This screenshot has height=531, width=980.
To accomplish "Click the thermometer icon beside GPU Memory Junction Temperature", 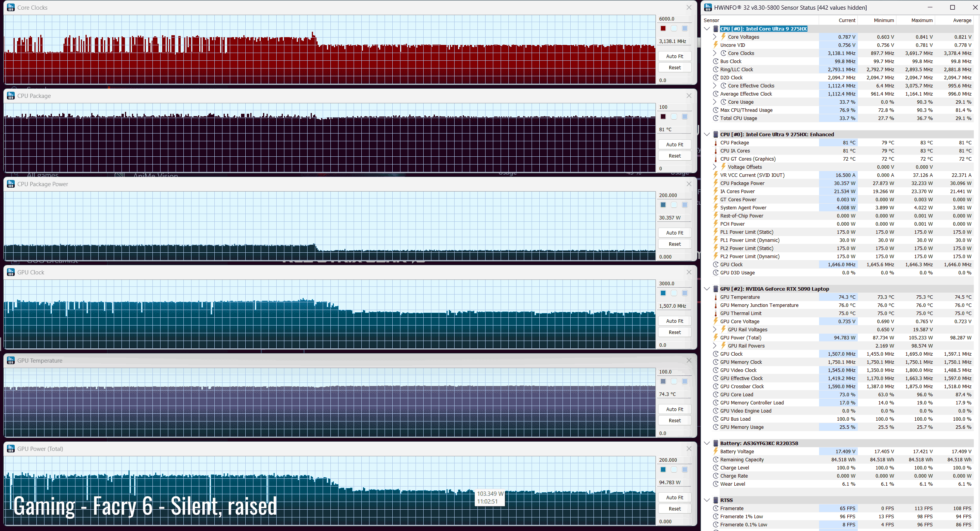I will 716,305.
